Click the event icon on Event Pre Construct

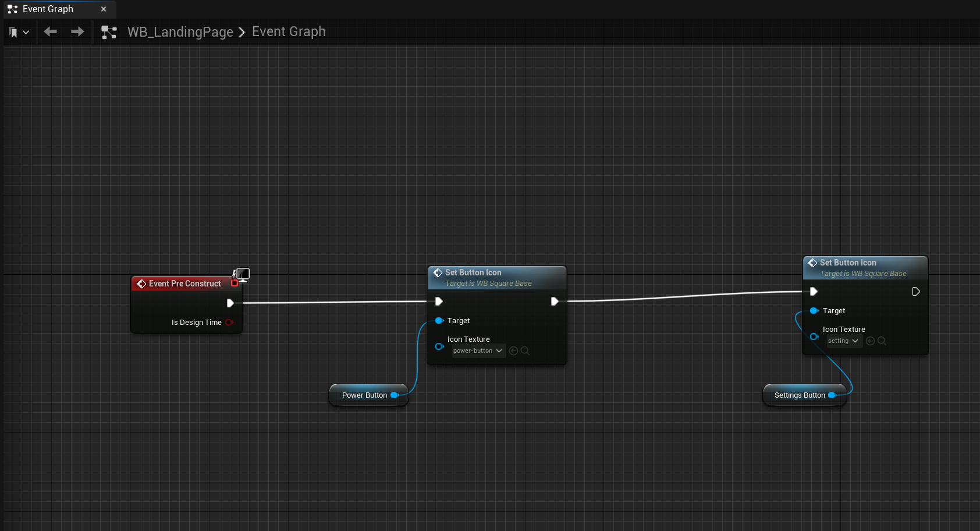pyautogui.click(x=141, y=284)
